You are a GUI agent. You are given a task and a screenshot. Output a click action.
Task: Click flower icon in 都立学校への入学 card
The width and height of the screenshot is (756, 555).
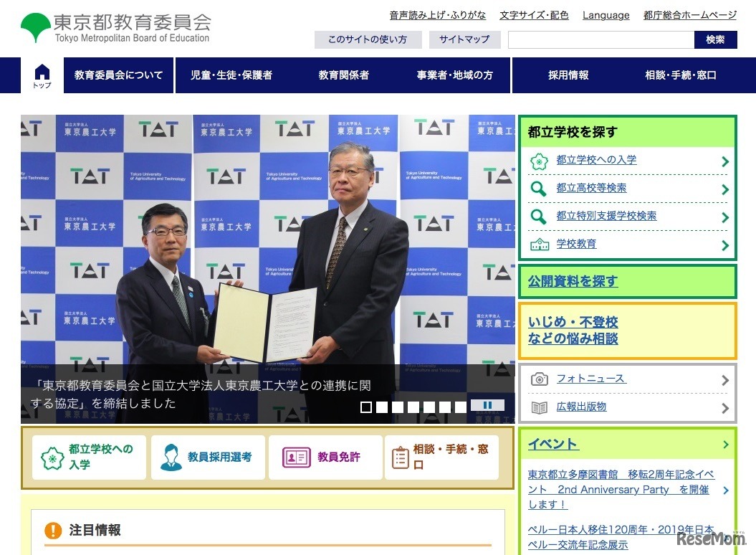click(52, 457)
